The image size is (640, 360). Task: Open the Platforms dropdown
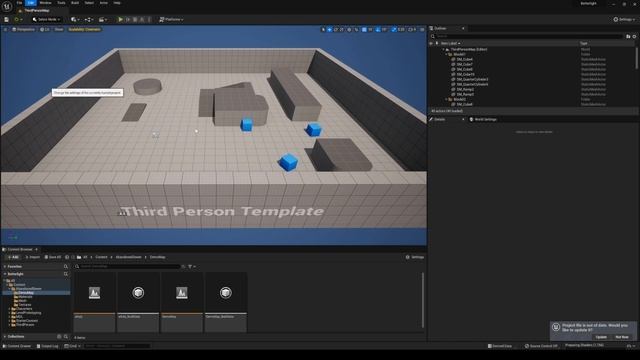pos(171,19)
